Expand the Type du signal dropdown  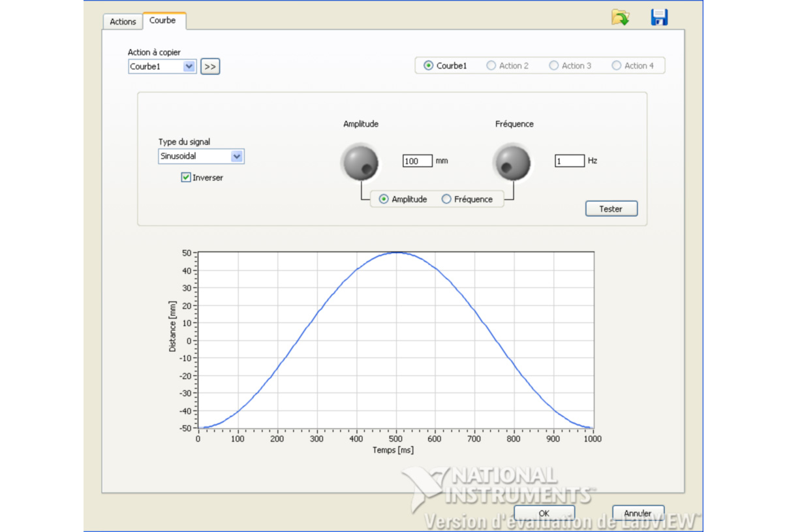coord(237,157)
